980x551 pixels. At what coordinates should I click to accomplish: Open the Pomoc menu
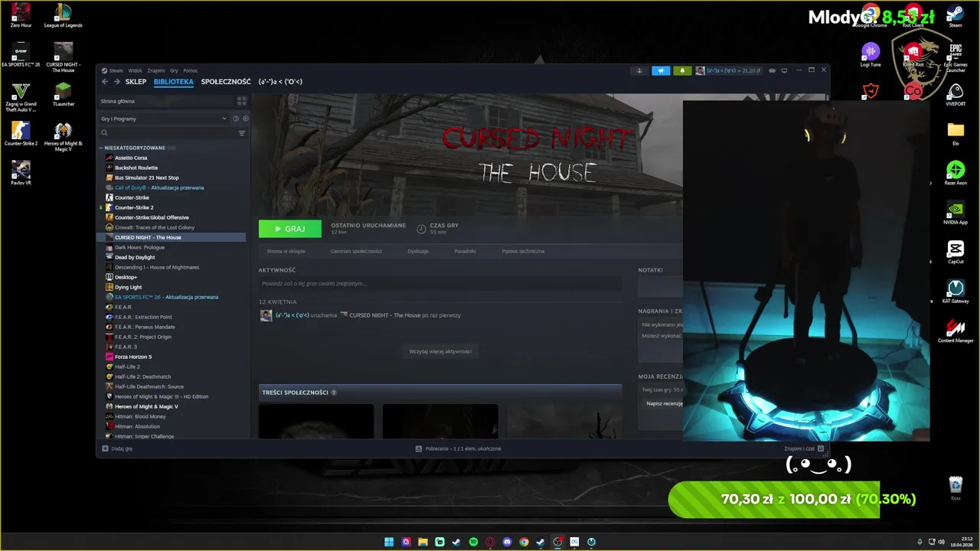(190, 70)
